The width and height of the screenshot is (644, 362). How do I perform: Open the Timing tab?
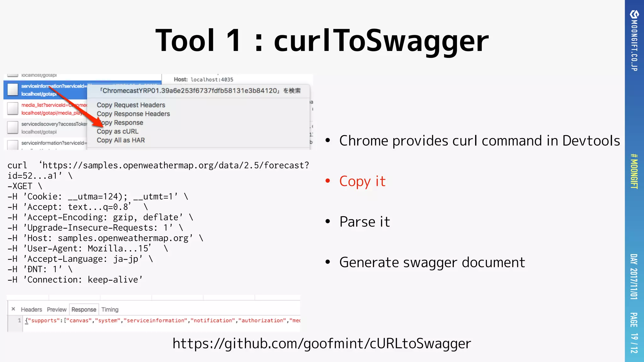[110, 310]
